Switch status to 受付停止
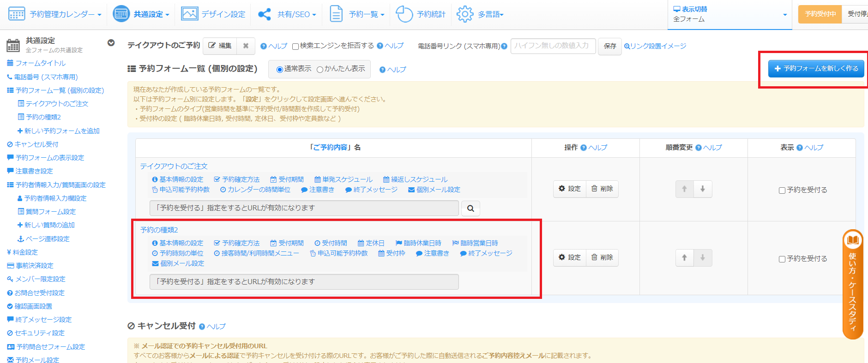 [856, 14]
